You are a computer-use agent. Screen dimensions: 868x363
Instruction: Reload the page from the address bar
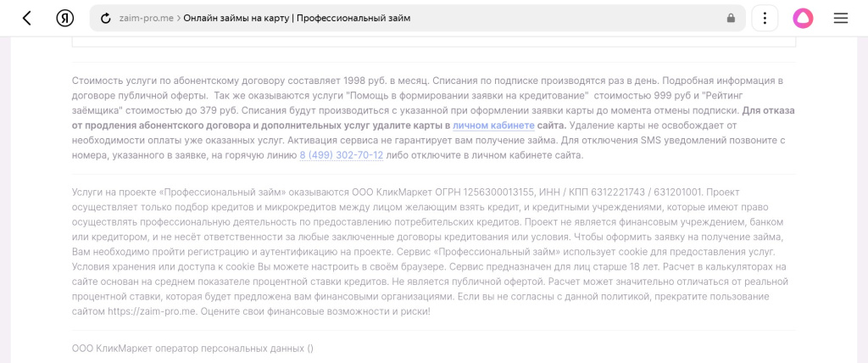point(106,18)
